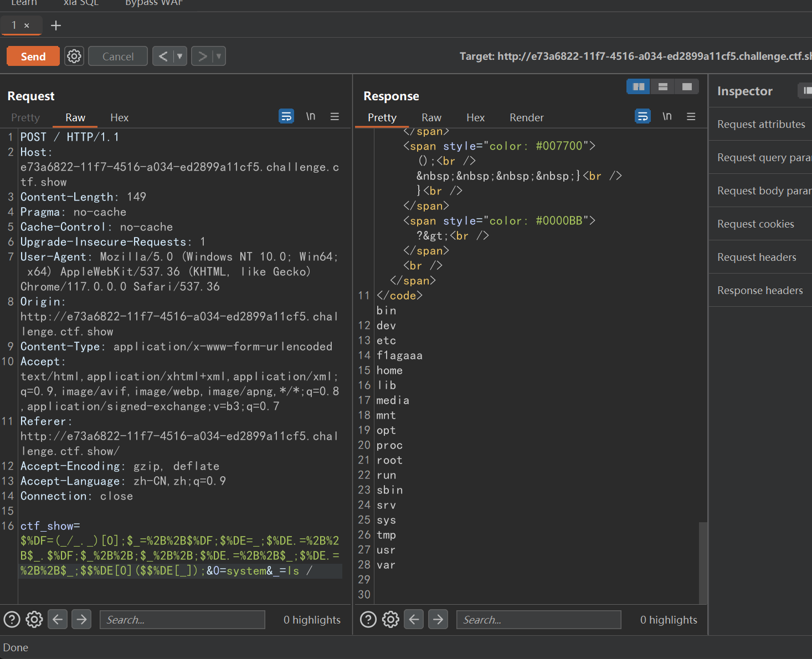Open history dropdown beside back arrow
The width and height of the screenshot is (812, 659).
click(180, 56)
